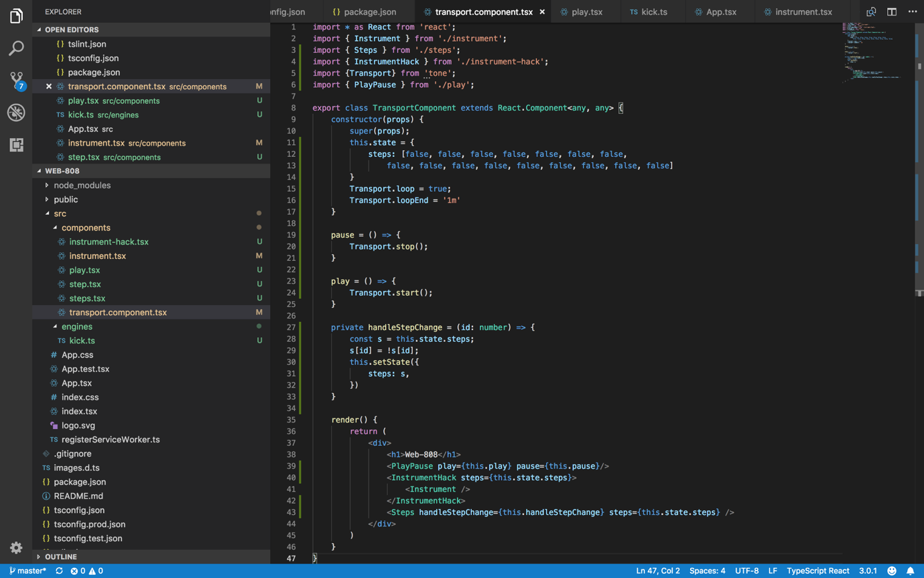
Task: Open Source Control view with 7 changes
Action: point(16,80)
